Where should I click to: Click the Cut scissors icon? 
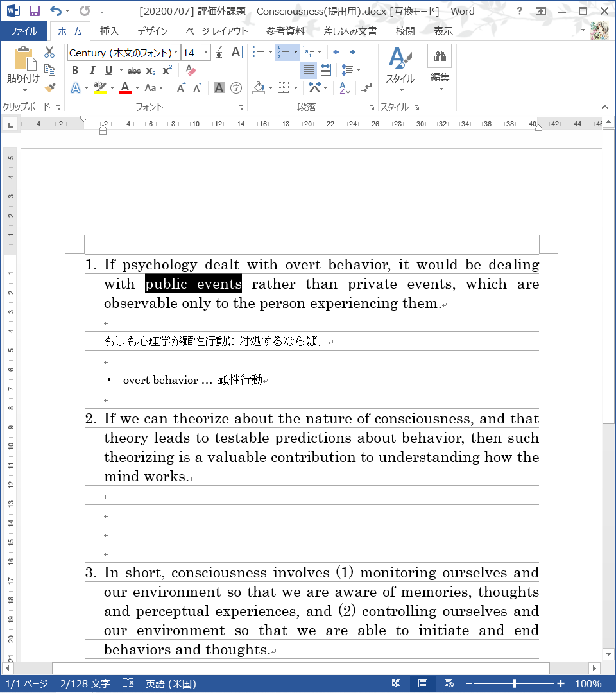(x=50, y=53)
